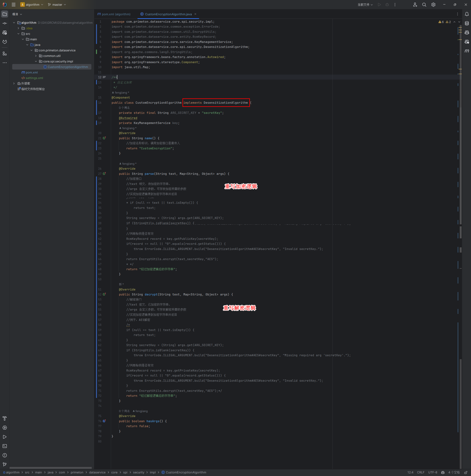This screenshot has width=471, height=476.
Task: Toggle the Project tool window button
Action: click(5, 14)
